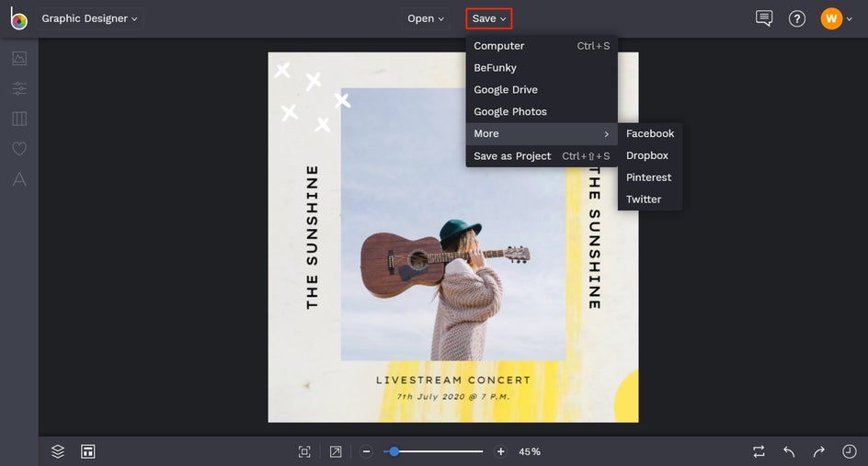Select the left THE SUNSHINE vertical text
Viewport: 868px width, 466px height.
[313, 237]
